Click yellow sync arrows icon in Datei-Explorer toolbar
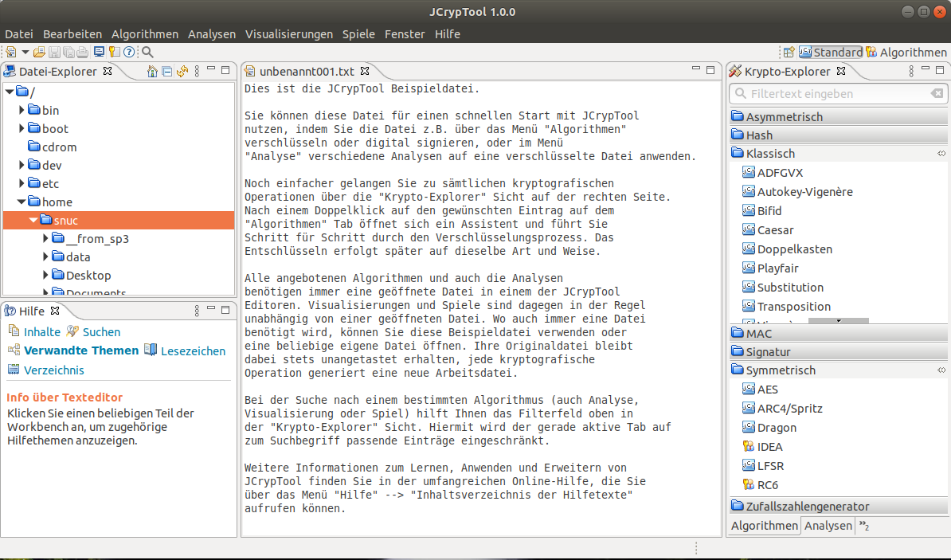The height and width of the screenshot is (560, 951). tap(182, 72)
